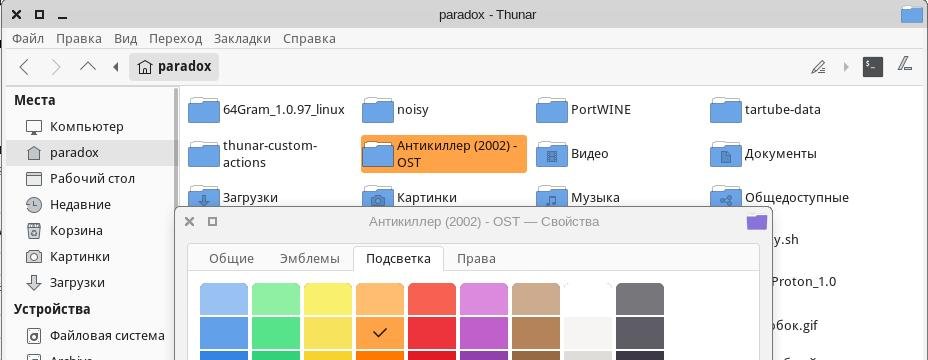The height and width of the screenshot is (360, 928).
Task: Select the Музыка folder icon
Action: (x=552, y=197)
